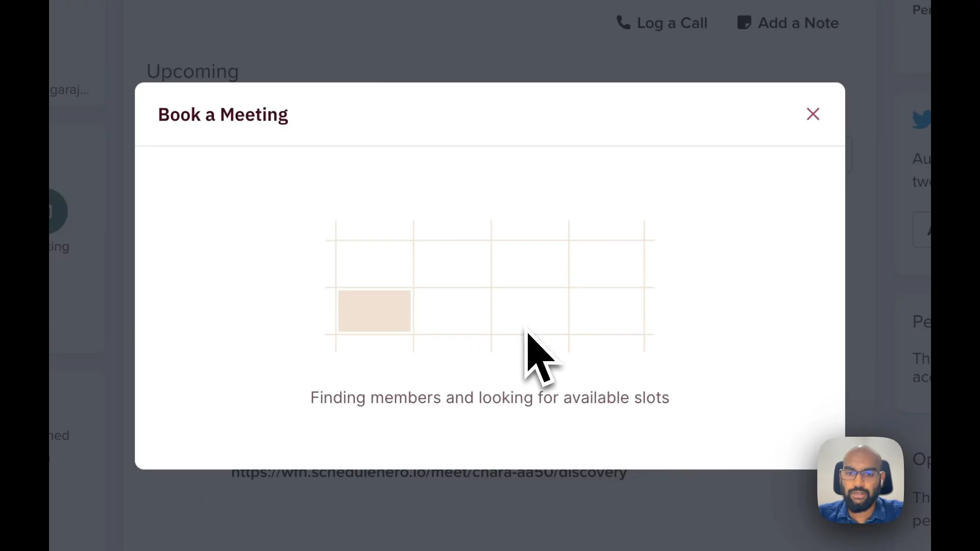Click the presenter webcam thumbnail
Screen dimensions: 980x551
[x=860, y=480]
